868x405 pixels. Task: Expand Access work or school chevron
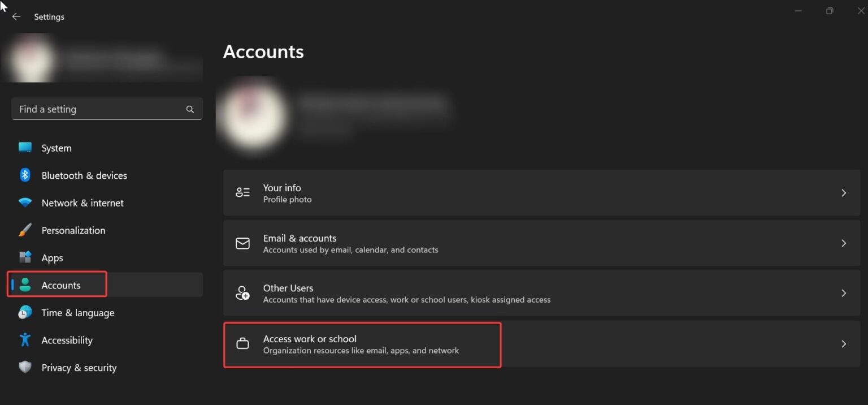pyautogui.click(x=843, y=344)
